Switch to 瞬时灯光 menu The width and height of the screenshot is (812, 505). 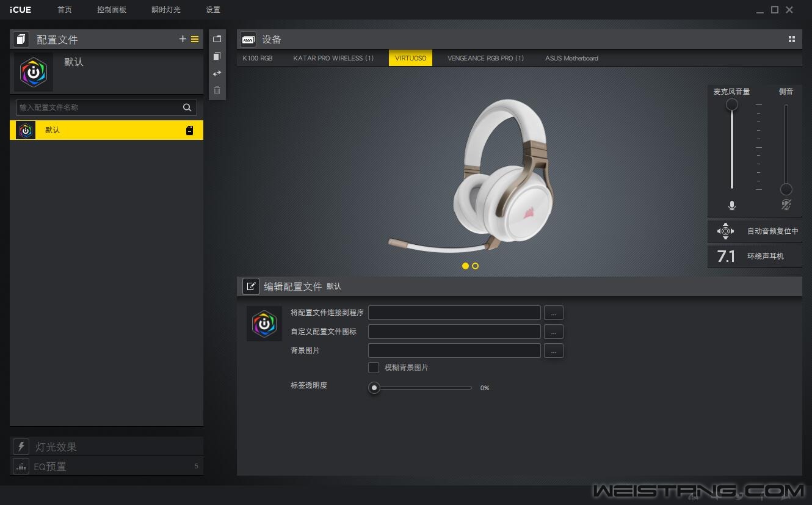coord(166,10)
